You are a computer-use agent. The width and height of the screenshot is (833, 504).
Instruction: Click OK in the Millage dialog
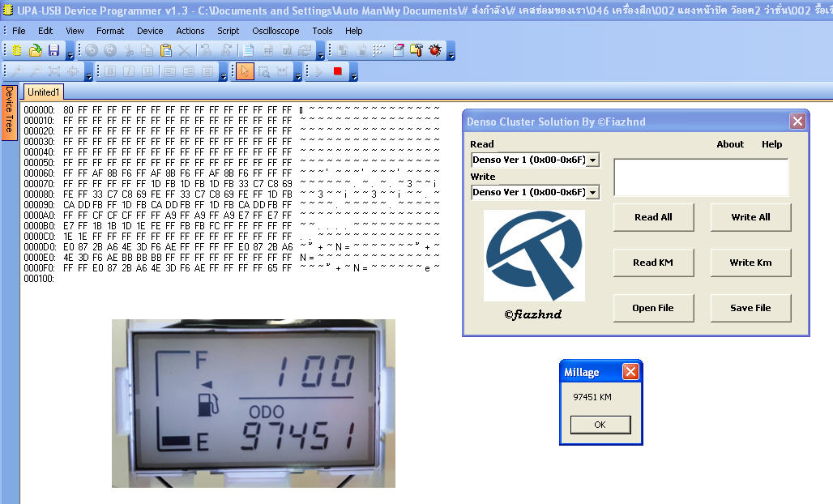600,425
